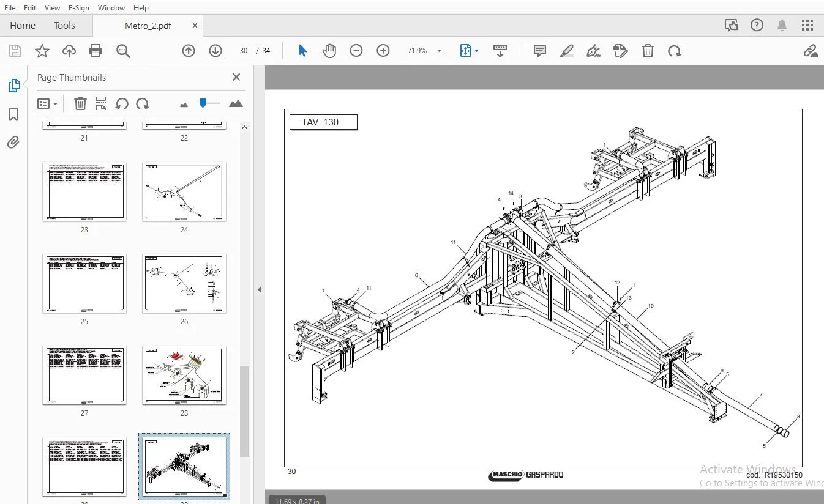Open the Attachments paperclip panel

pyautogui.click(x=13, y=143)
